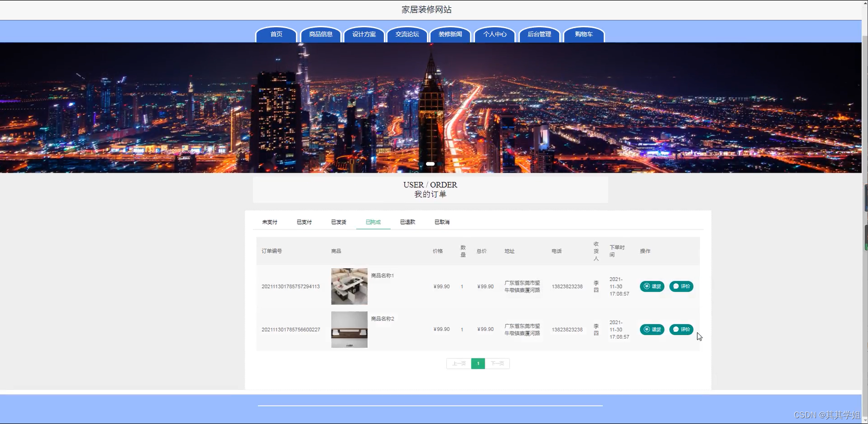The width and height of the screenshot is (868, 424).
Task: Click the banner carousel indicator dot
Action: [x=430, y=164]
